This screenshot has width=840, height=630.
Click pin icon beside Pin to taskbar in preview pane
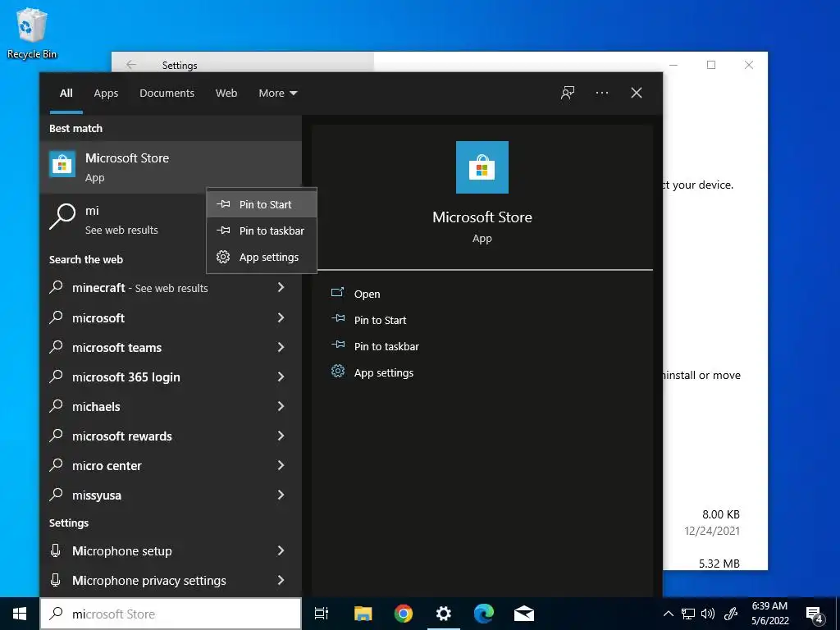337,345
